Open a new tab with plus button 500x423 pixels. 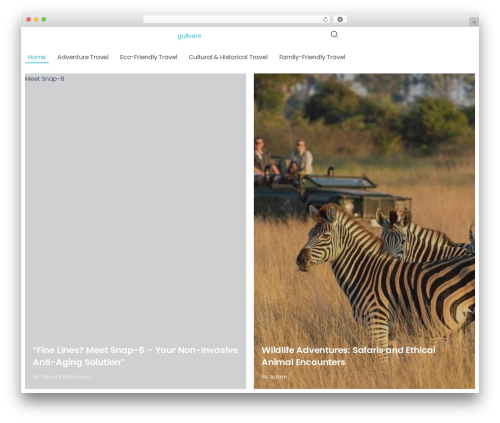click(x=474, y=22)
